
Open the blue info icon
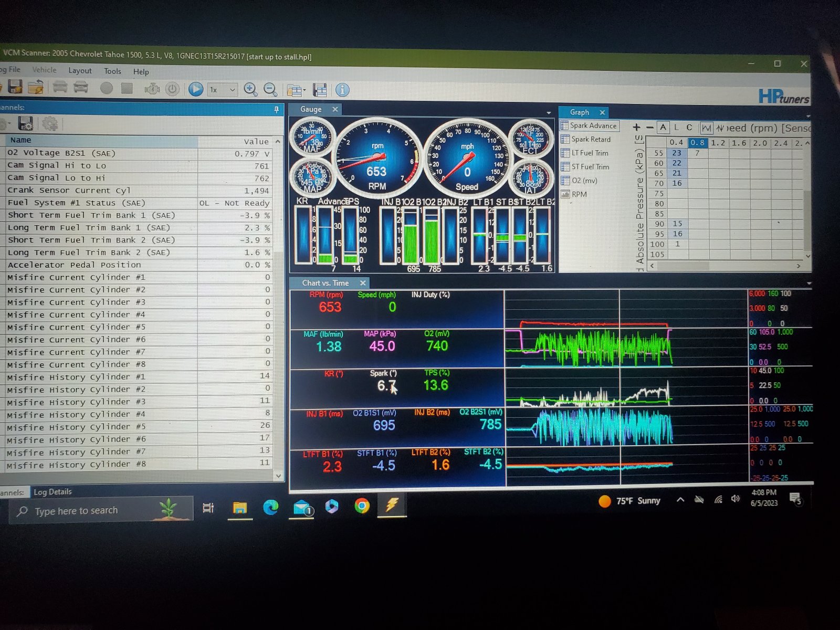click(x=342, y=90)
